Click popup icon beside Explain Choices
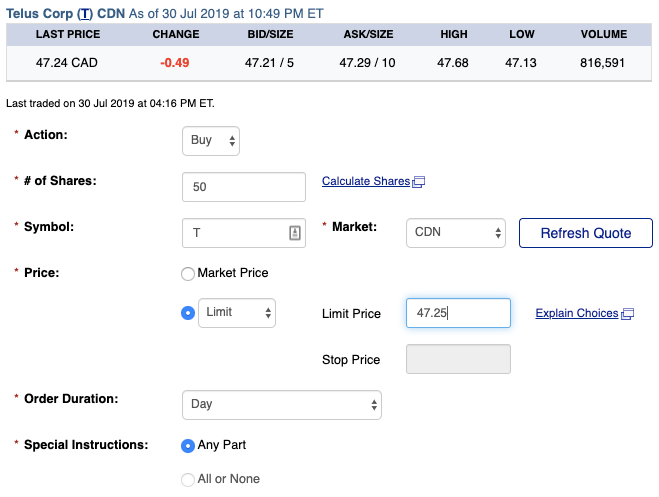 click(627, 313)
